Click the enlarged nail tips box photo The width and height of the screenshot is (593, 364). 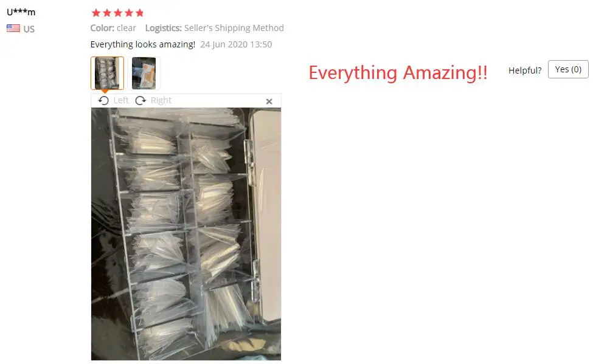pyautogui.click(x=186, y=234)
